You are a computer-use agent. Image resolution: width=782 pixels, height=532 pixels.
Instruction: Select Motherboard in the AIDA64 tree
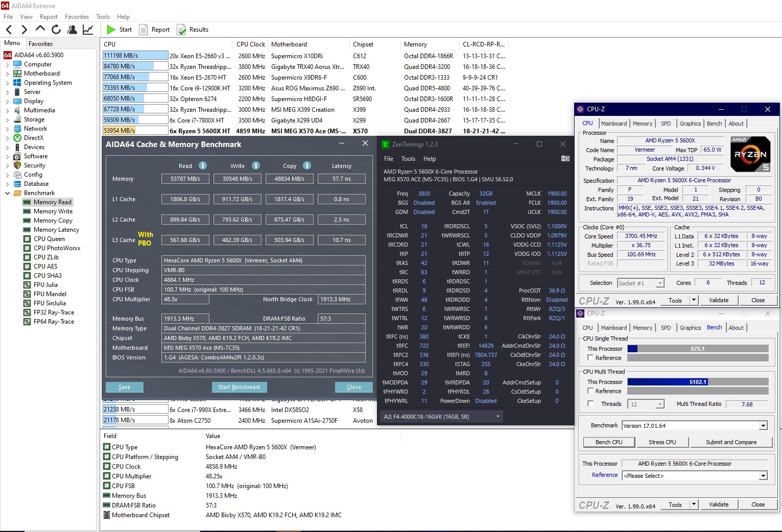(42, 74)
